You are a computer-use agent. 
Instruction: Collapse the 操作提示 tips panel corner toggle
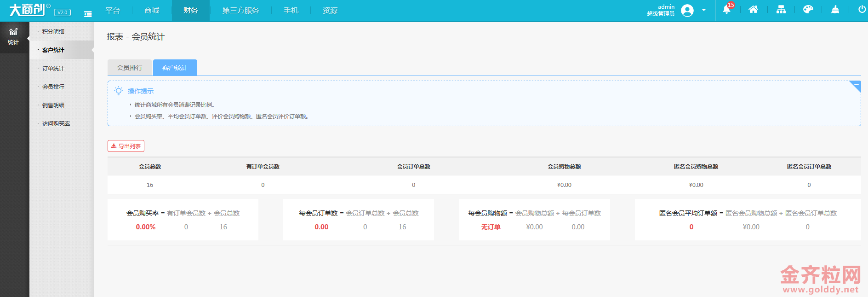tap(856, 86)
